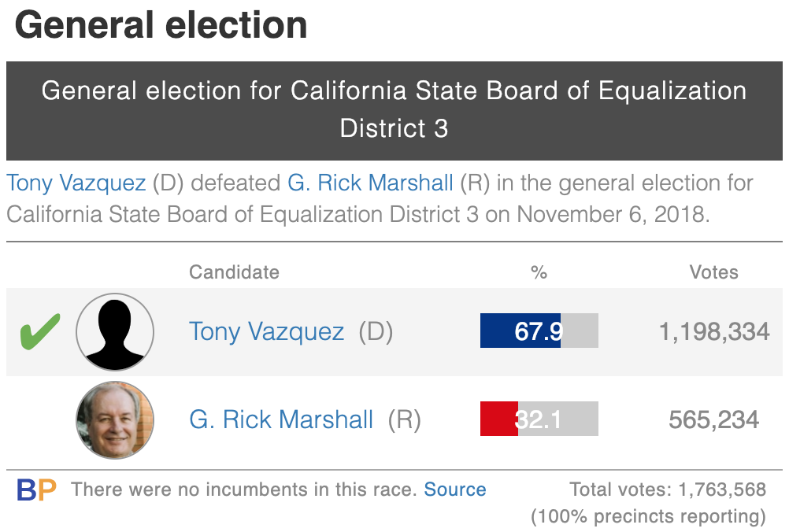This screenshot has height=532, width=789.
Task: Click the Candidate column header
Action: pos(234,272)
